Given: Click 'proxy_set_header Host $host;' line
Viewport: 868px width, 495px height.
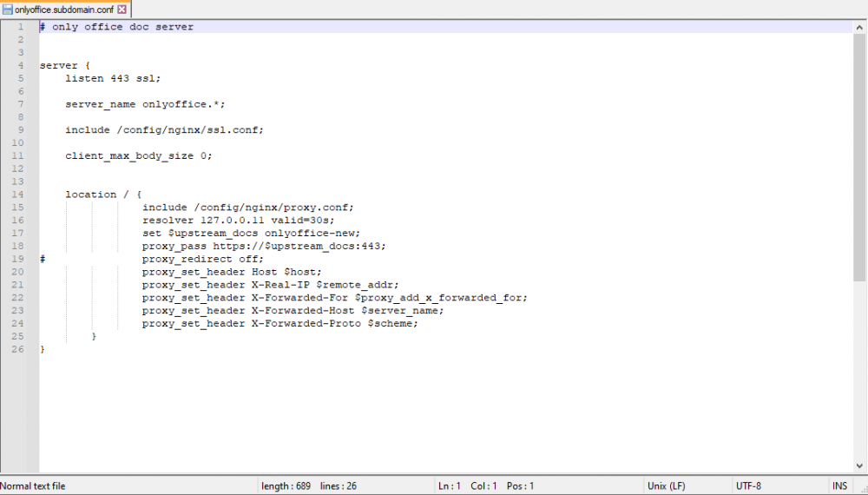Looking at the screenshot, I should [232, 272].
